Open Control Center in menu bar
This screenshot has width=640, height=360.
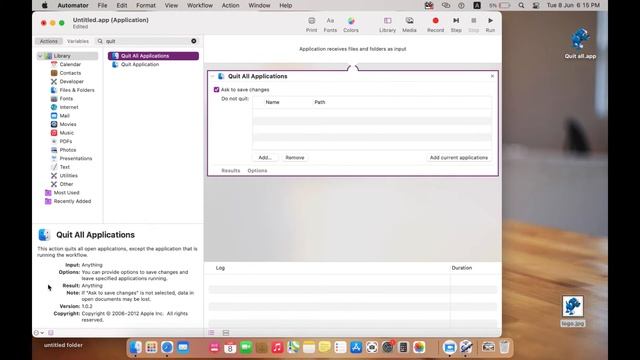point(536,5)
